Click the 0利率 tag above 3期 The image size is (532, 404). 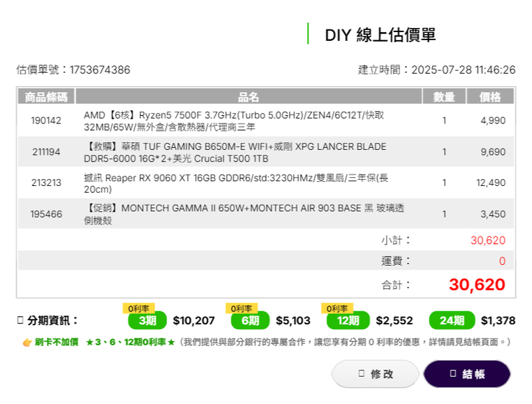(138, 309)
